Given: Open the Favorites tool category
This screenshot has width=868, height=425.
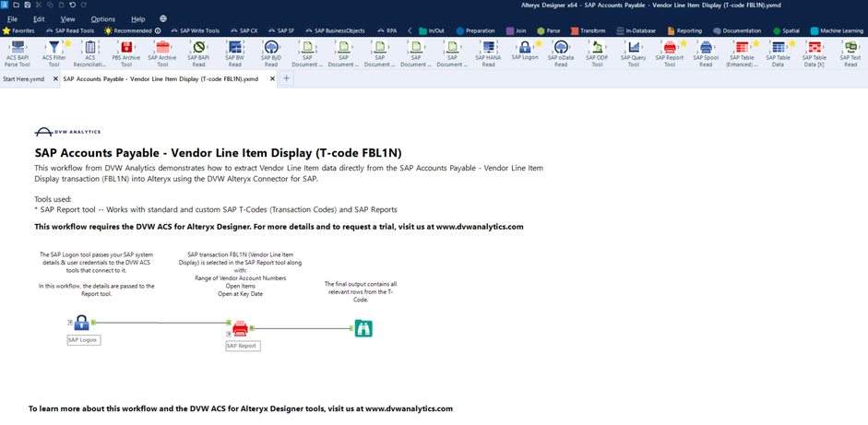Looking at the screenshot, I should point(18,31).
